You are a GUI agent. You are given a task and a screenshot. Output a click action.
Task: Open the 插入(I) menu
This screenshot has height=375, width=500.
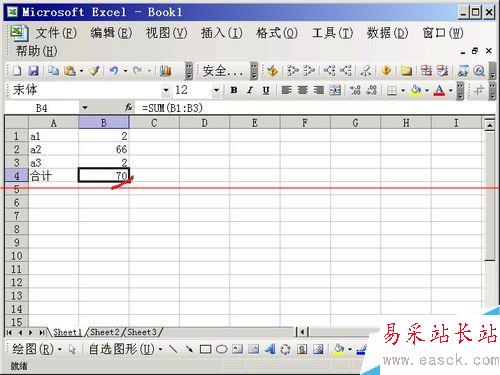(x=222, y=33)
